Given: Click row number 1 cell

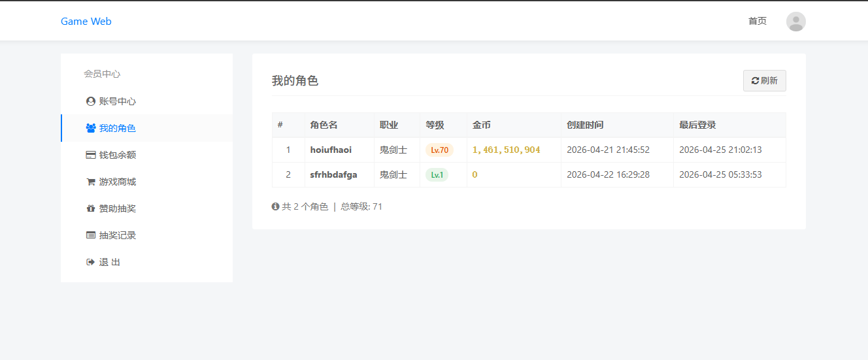Looking at the screenshot, I should click(288, 150).
